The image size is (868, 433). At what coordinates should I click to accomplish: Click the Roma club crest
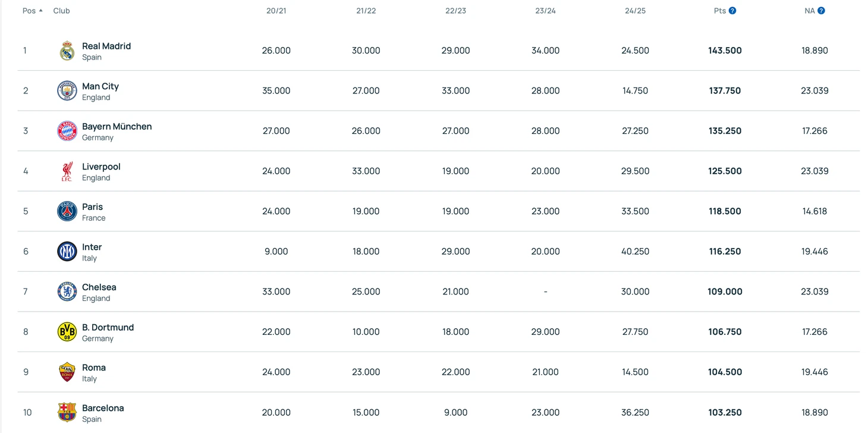point(67,372)
